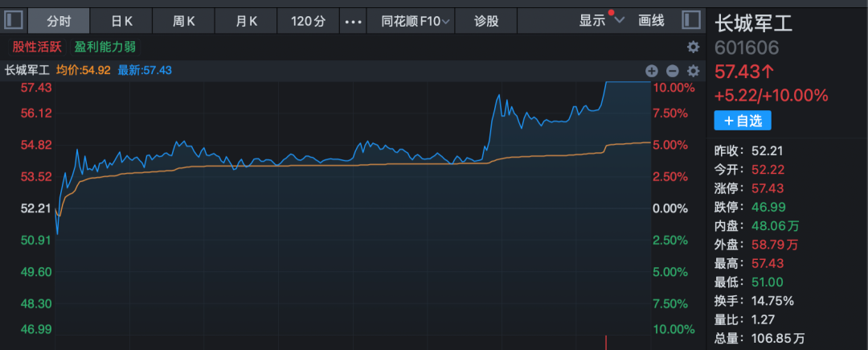Click the 长城军工 stock name in the chart header
This screenshot has width=868, height=350.
pos(27,70)
